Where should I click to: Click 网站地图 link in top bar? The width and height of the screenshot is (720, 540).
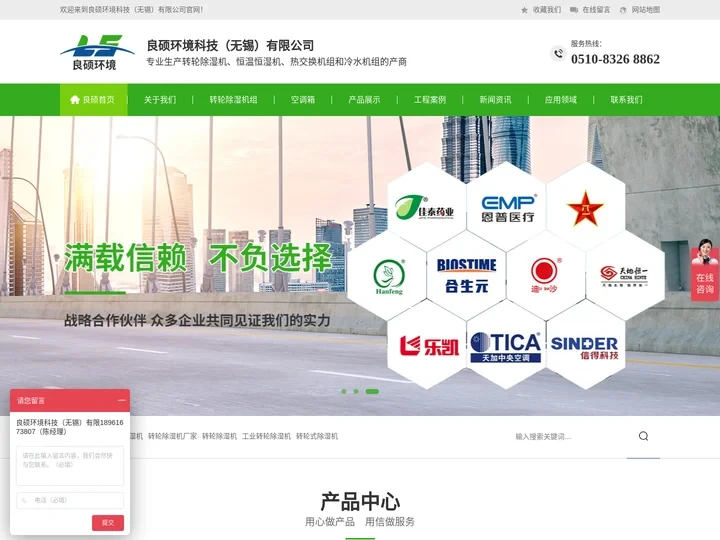646,10
